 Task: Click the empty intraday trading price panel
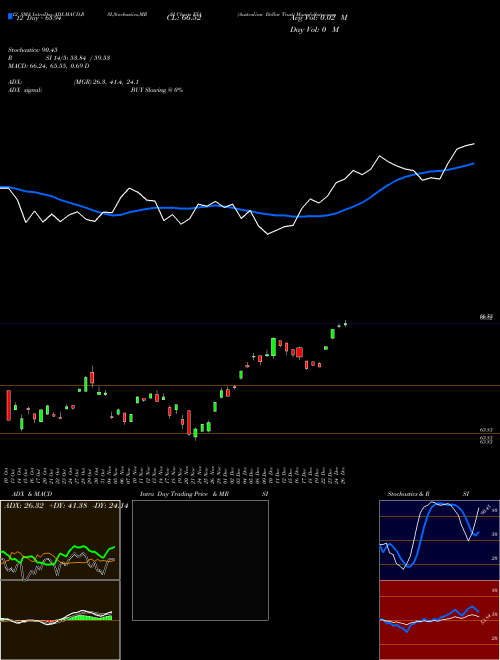pos(200,560)
